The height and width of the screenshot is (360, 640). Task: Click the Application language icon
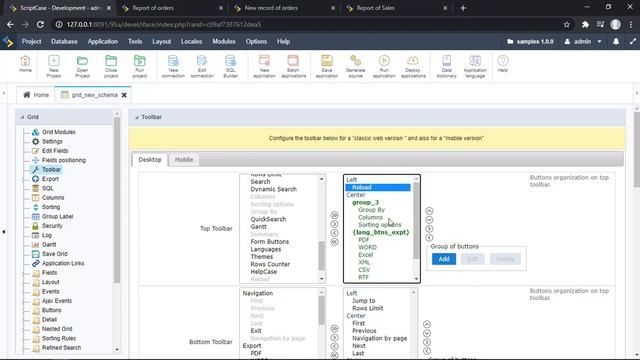[x=475, y=67]
